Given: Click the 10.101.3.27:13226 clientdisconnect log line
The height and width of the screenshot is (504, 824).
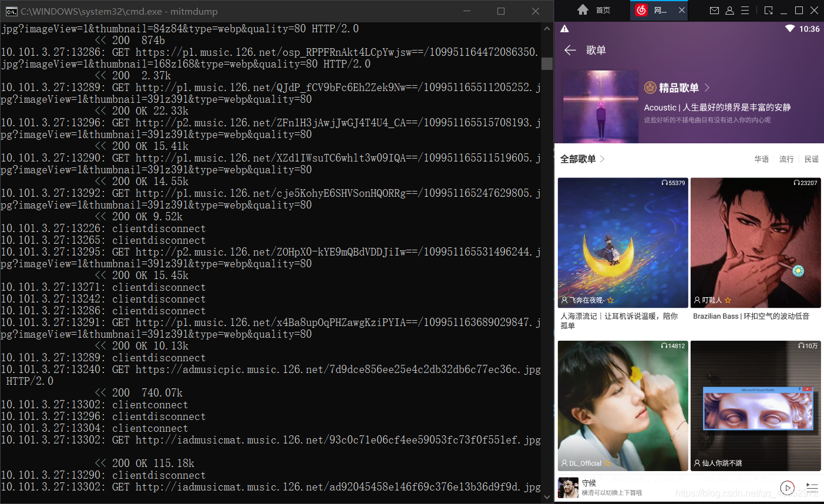Looking at the screenshot, I should pos(103,229).
